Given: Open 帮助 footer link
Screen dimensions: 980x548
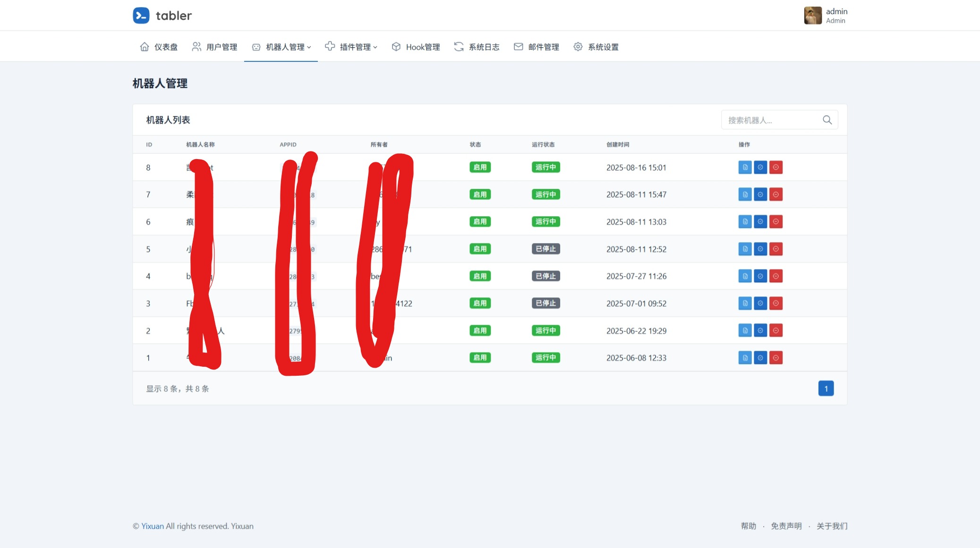Looking at the screenshot, I should point(748,526).
